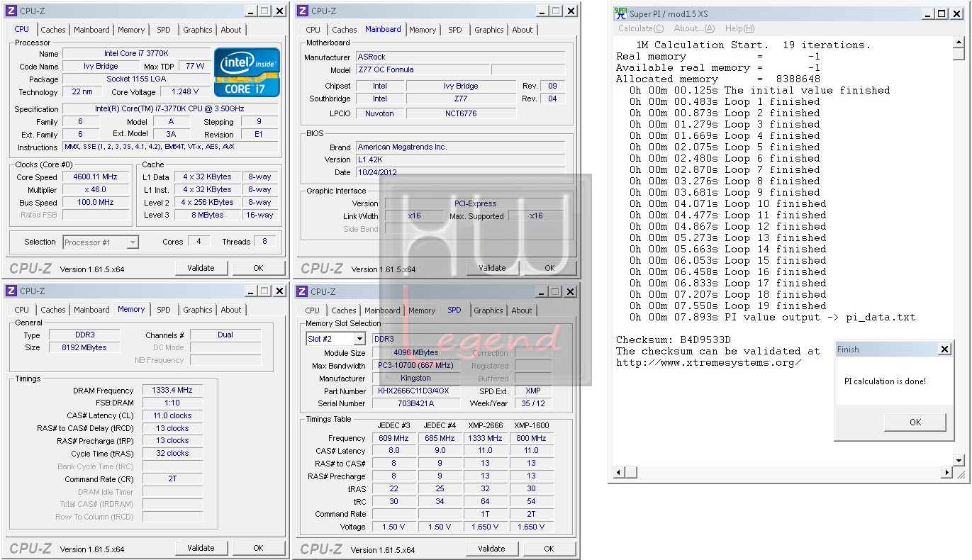Image resolution: width=972 pixels, height=560 pixels.
Task: Click OK in the CPU tab window
Action: 258,268
